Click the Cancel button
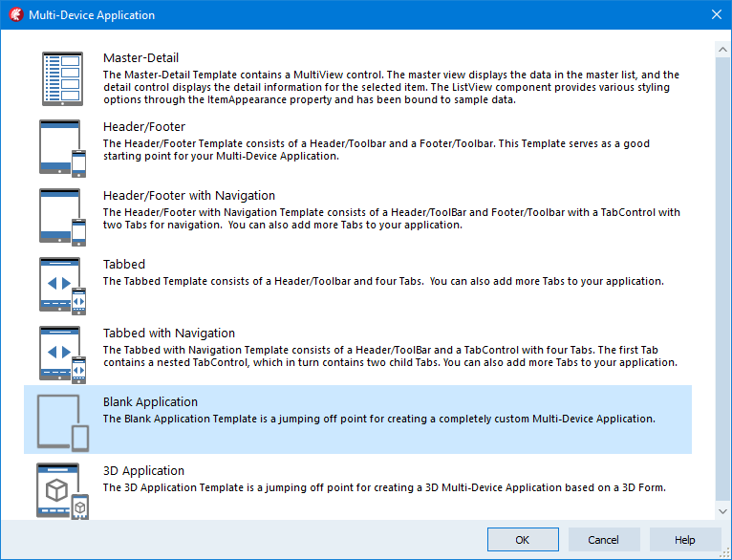 click(x=604, y=540)
